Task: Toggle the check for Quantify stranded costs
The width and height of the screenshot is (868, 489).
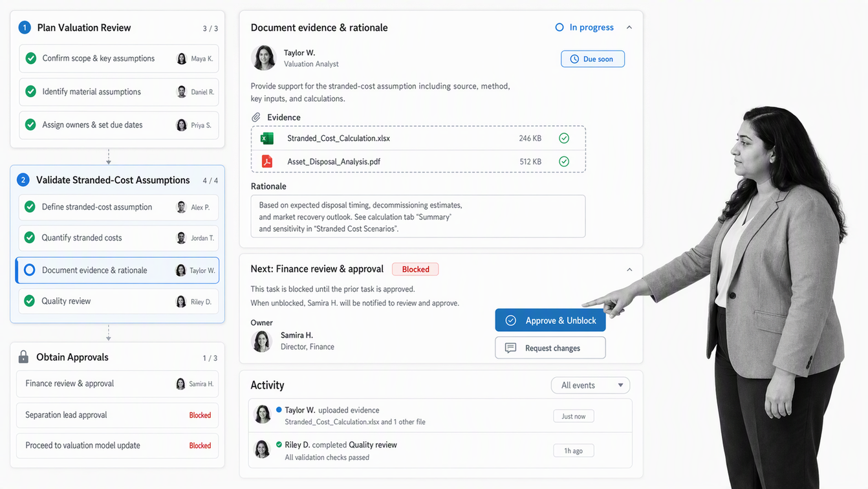Action: point(30,237)
